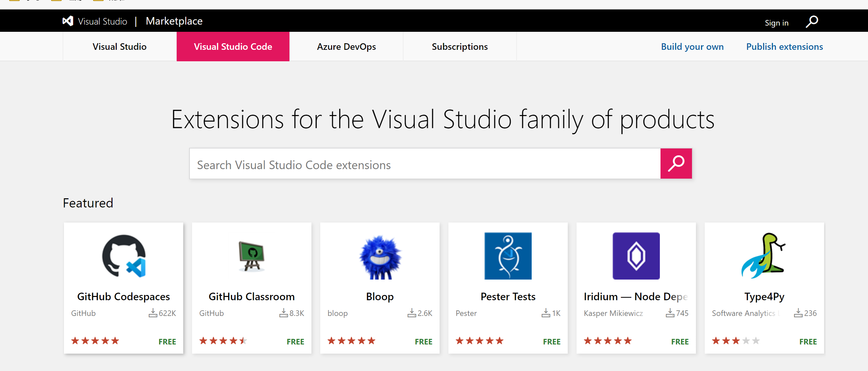This screenshot has width=868, height=371.
Task: Focus the Search Visual Studio Code extensions field
Action: point(424,165)
